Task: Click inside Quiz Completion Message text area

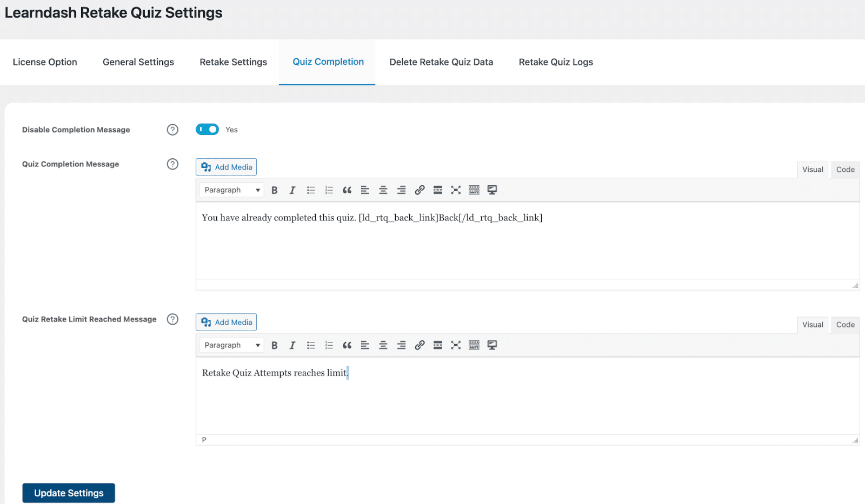Action: (x=528, y=240)
